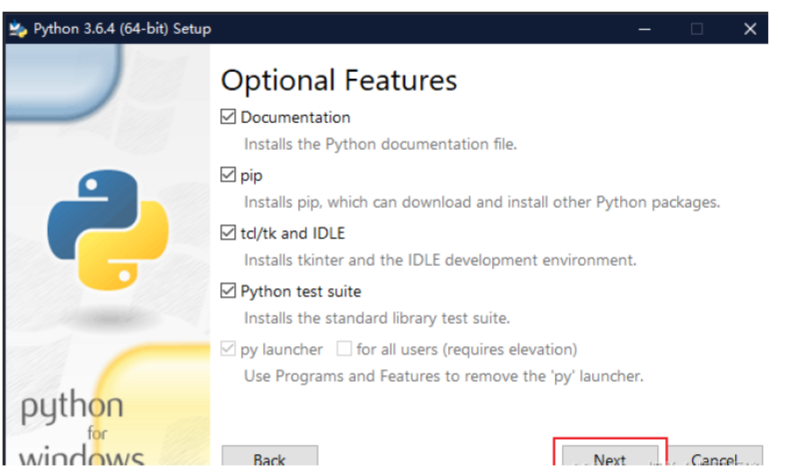Click the Python setup icon in title bar
This screenshot has width=800, height=473.
tap(18, 29)
